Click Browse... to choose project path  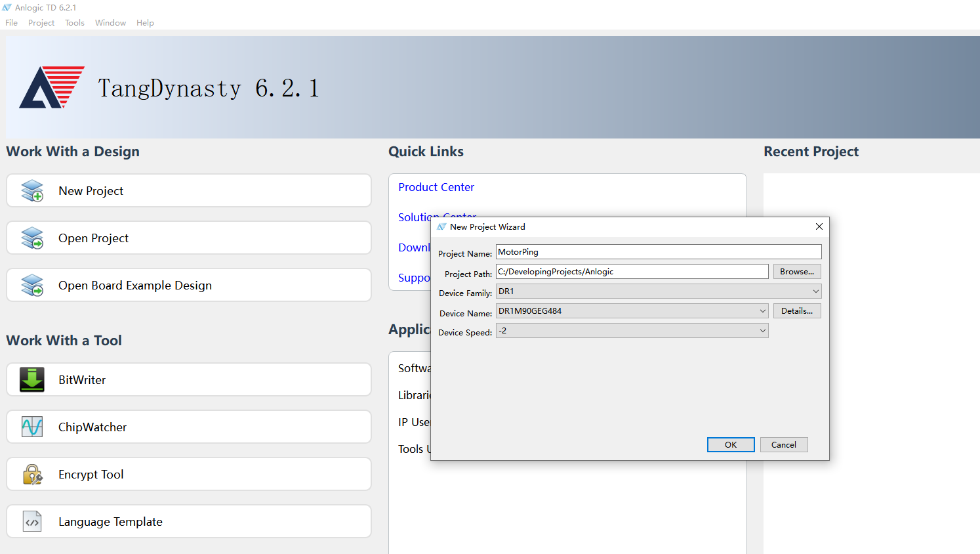point(797,272)
